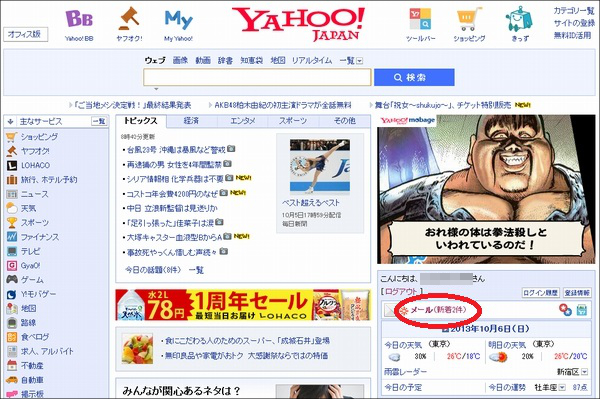The width and height of the screenshot is (600, 399).
Task: Open the Kids robot icon
Action: click(519, 19)
